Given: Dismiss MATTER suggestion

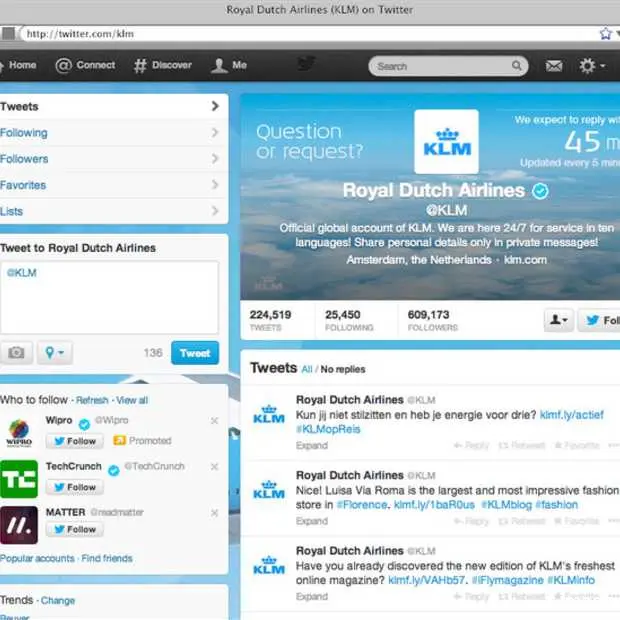Looking at the screenshot, I should 214,513.
